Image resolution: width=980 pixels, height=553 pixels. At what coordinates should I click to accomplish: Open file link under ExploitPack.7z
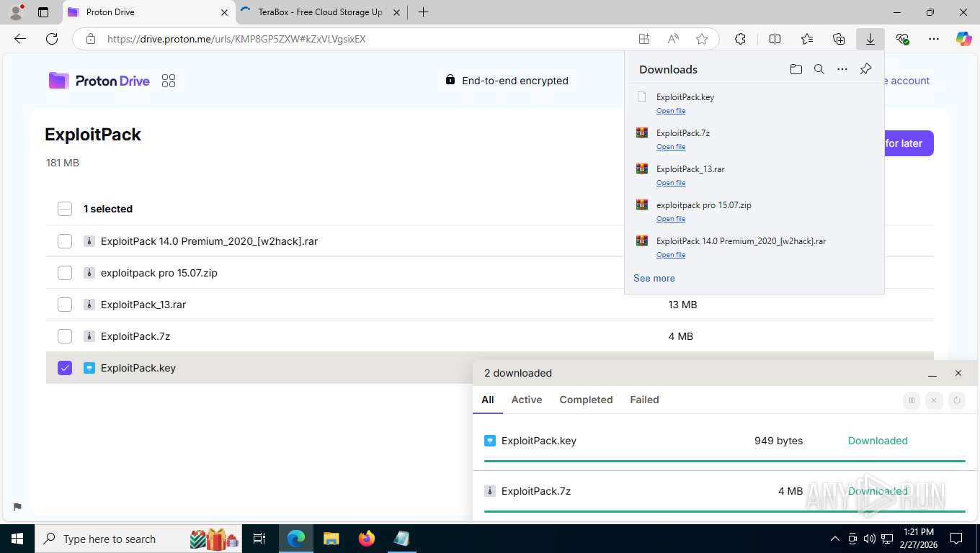pyautogui.click(x=671, y=147)
